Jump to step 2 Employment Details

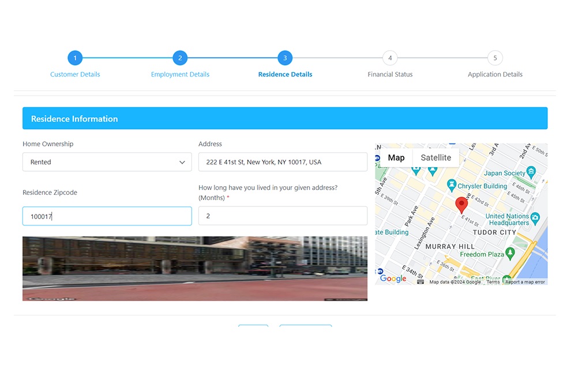pyautogui.click(x=180, y=58)
